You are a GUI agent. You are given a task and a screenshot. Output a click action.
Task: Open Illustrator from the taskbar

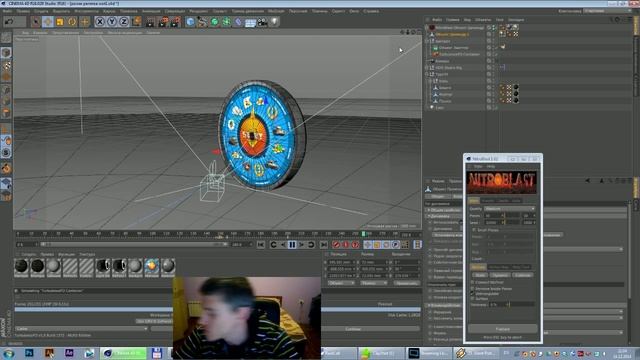(x=49, y=353)
